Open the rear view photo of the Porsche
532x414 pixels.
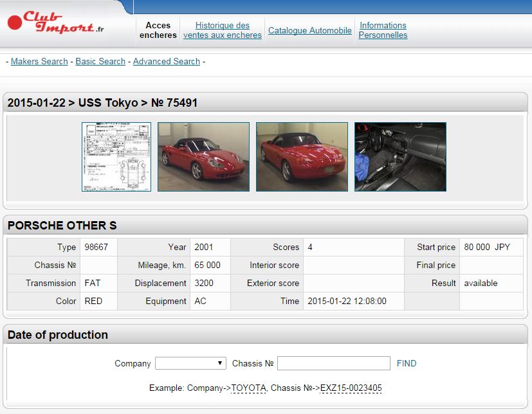pos(302,157)
